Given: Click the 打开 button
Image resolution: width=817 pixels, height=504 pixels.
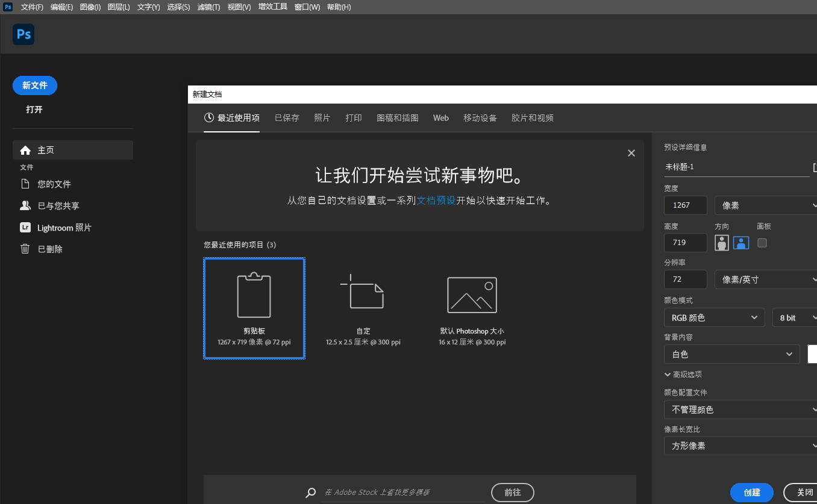Looking at the screenshot, I should tap(34, 110).
